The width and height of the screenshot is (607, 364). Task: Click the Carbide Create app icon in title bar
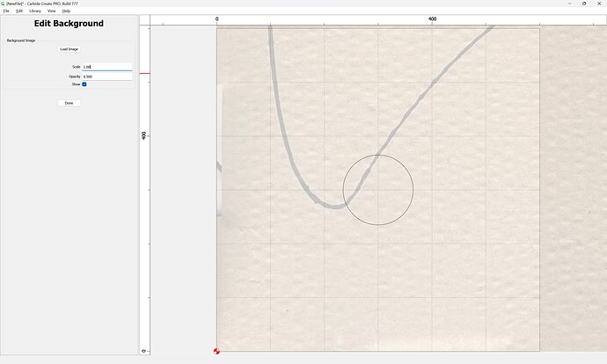(4, 4)
